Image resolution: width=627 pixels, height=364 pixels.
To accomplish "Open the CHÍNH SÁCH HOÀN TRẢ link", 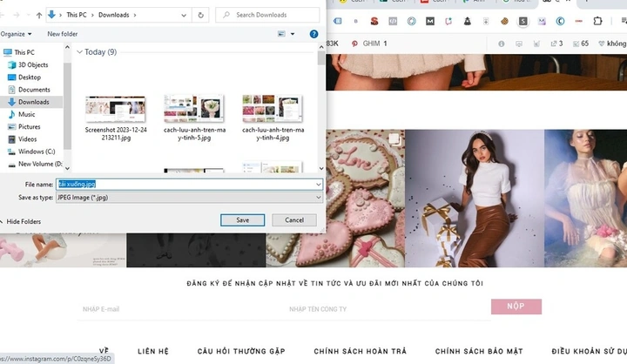I will tap(360, 351).
